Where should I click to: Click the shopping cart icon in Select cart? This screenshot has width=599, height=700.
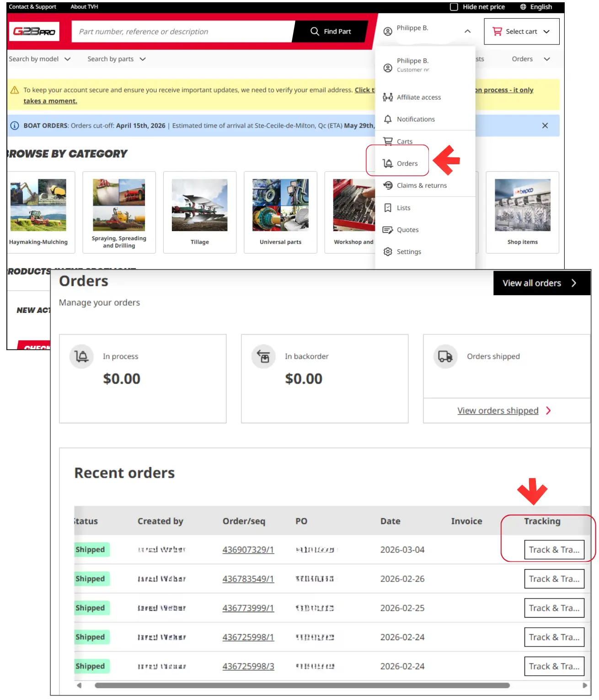(497, 32)
